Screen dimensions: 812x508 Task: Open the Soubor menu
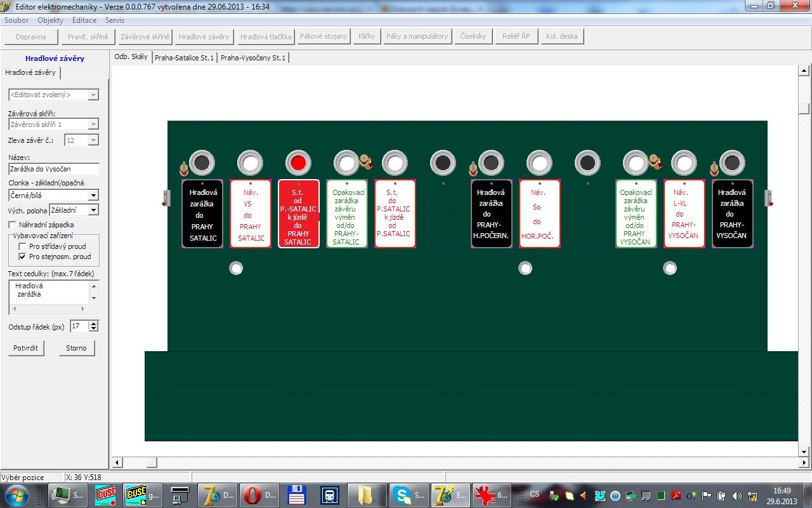16,20
